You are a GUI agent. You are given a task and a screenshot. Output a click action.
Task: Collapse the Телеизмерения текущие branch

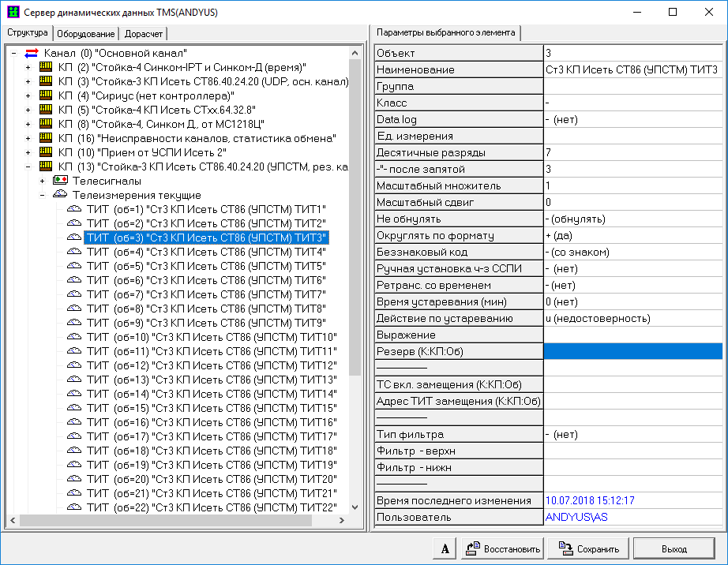43,195
